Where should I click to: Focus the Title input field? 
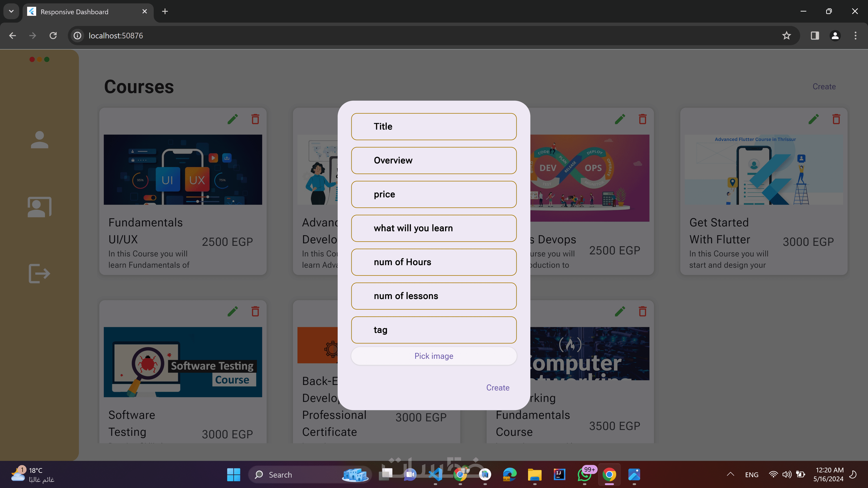(x=434, y=127)
